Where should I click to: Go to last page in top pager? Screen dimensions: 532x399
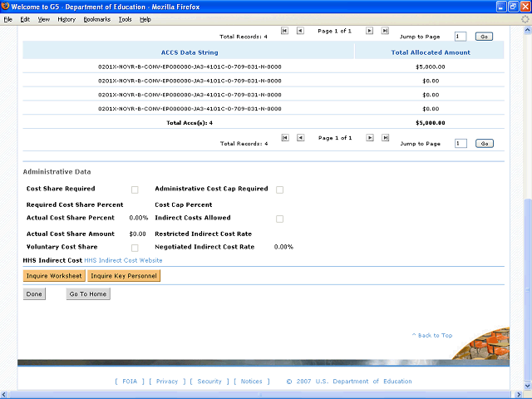(385, 31)
